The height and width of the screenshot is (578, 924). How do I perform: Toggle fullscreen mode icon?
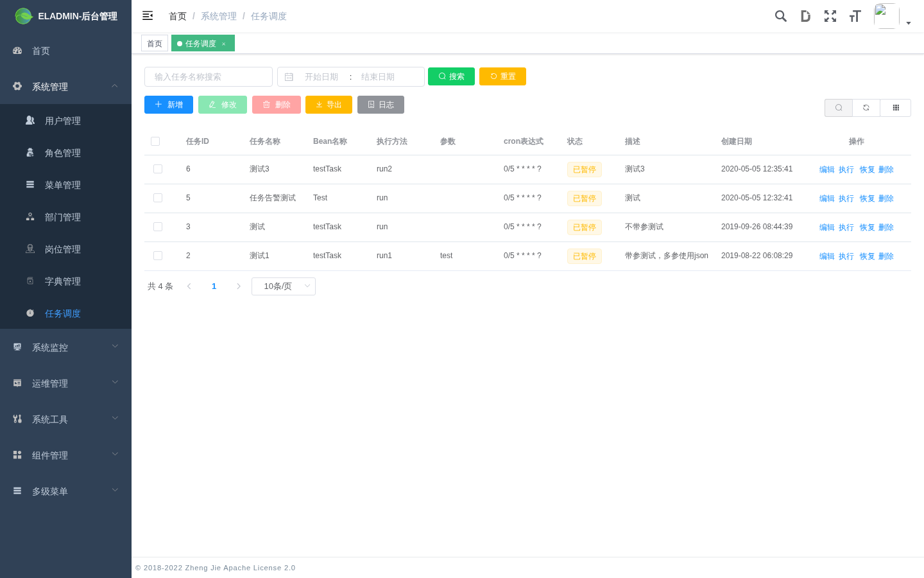click(x=830, y=16)
